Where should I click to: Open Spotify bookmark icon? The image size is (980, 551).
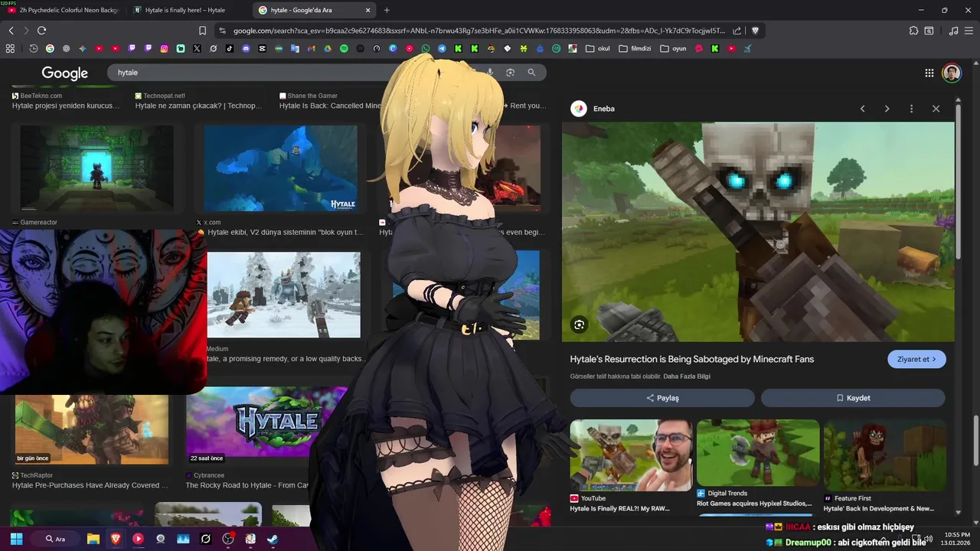tap(344, 48)
